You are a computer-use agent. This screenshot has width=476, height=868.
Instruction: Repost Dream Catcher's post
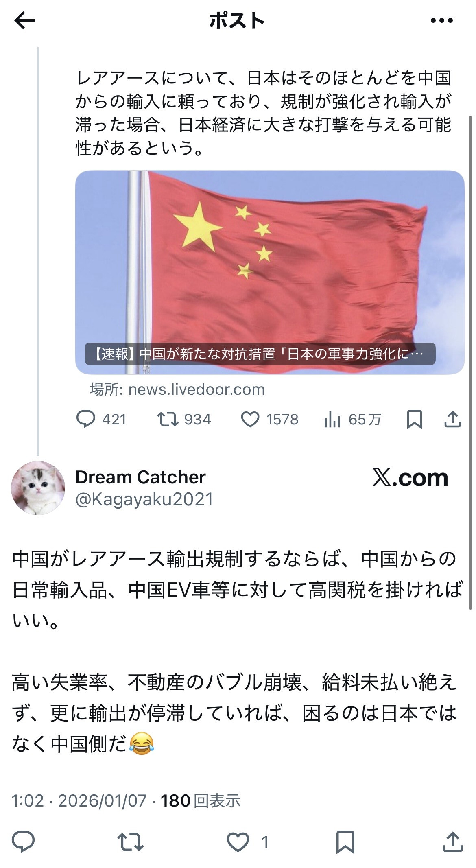130,842
